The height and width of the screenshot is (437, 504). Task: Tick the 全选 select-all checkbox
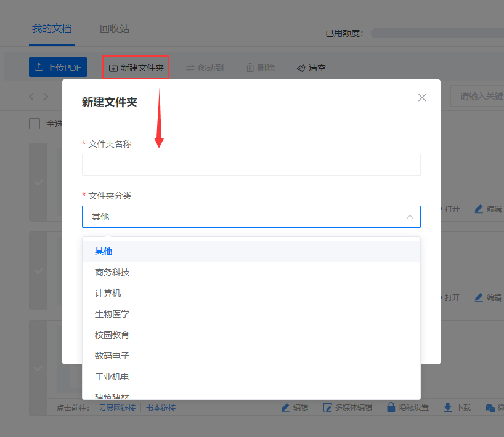click(x=35, y=124)
